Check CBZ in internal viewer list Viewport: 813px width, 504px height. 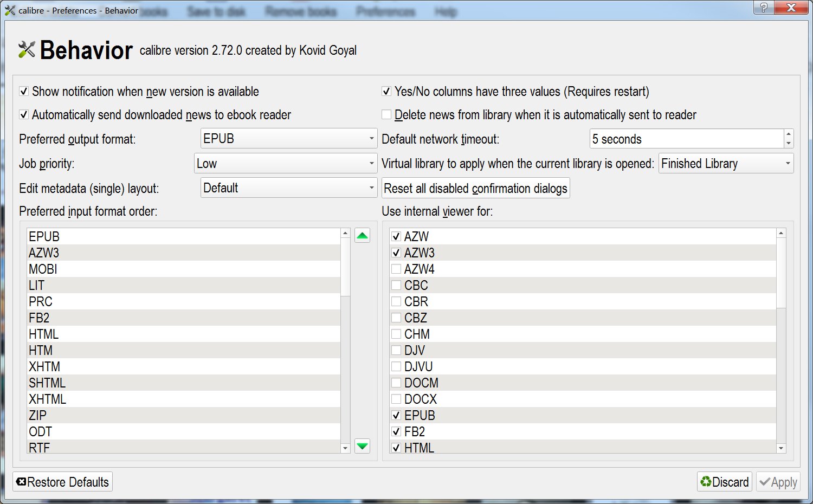[x=396, y=318]
